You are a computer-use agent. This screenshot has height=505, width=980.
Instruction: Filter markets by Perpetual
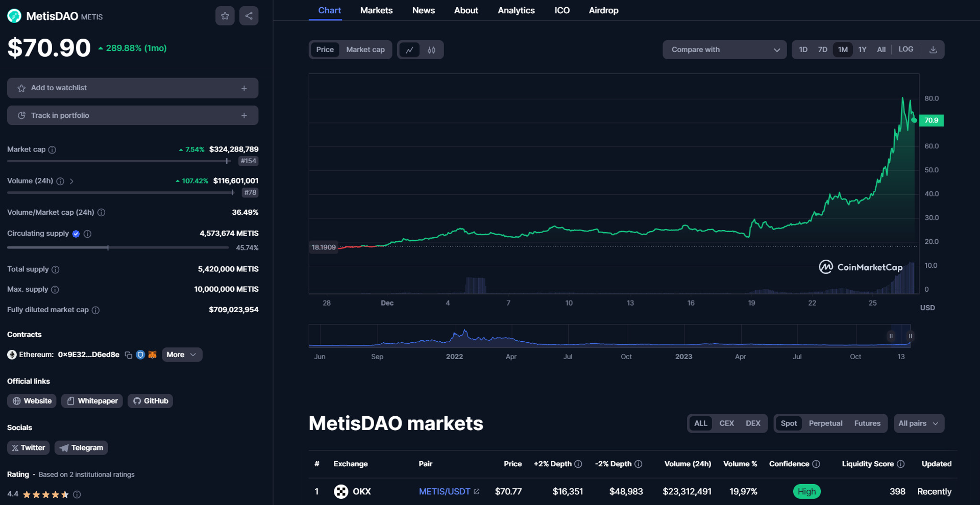[825, 423]
